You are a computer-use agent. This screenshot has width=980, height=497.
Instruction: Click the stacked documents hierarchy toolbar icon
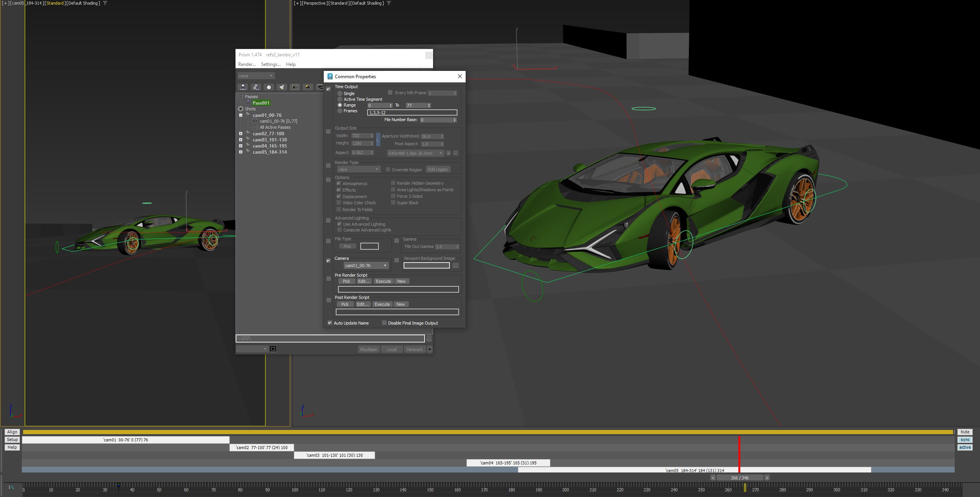coord(256,87)
